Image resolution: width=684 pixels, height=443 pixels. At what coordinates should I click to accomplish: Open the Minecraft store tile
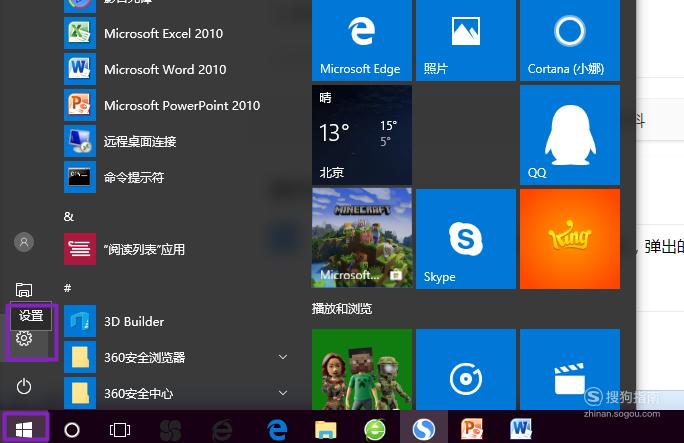[x=362, y=239]
